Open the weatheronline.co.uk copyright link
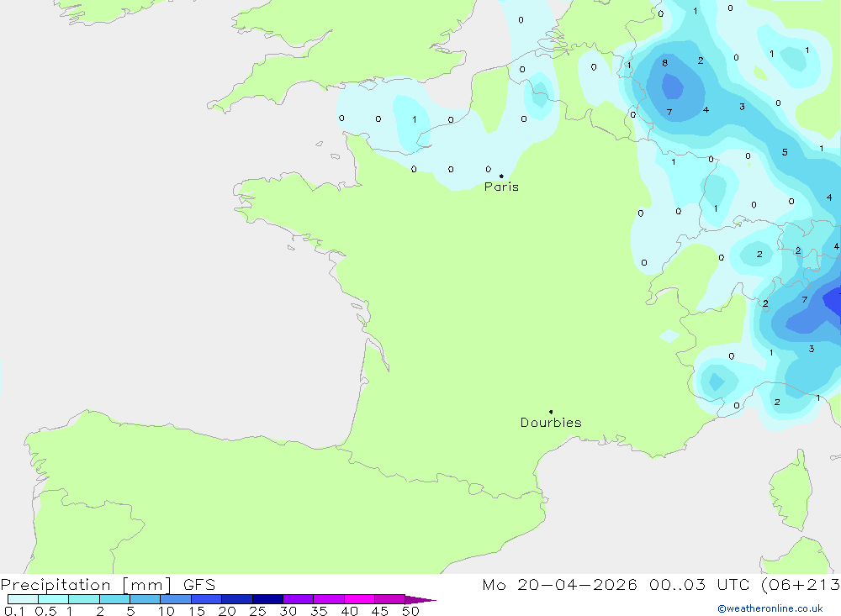Viewport: 841px width, 616px height. 770,608
